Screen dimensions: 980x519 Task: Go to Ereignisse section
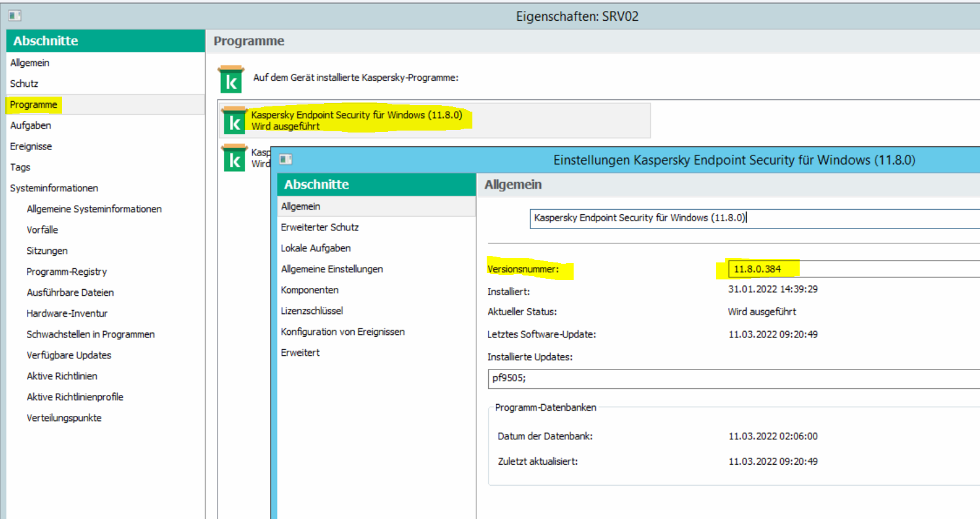click(31, 146)
